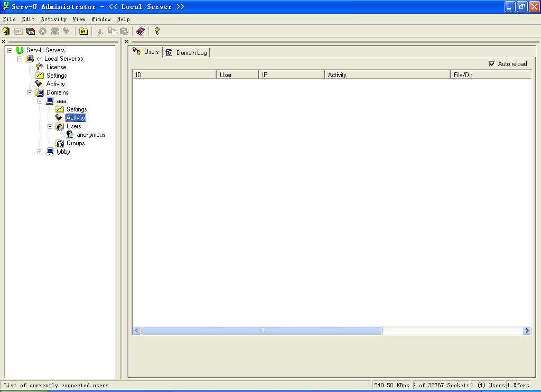This screenshot has width=541, height=392.
Task: Expand the tybby domain node
Action: click(x=40, y=152)
